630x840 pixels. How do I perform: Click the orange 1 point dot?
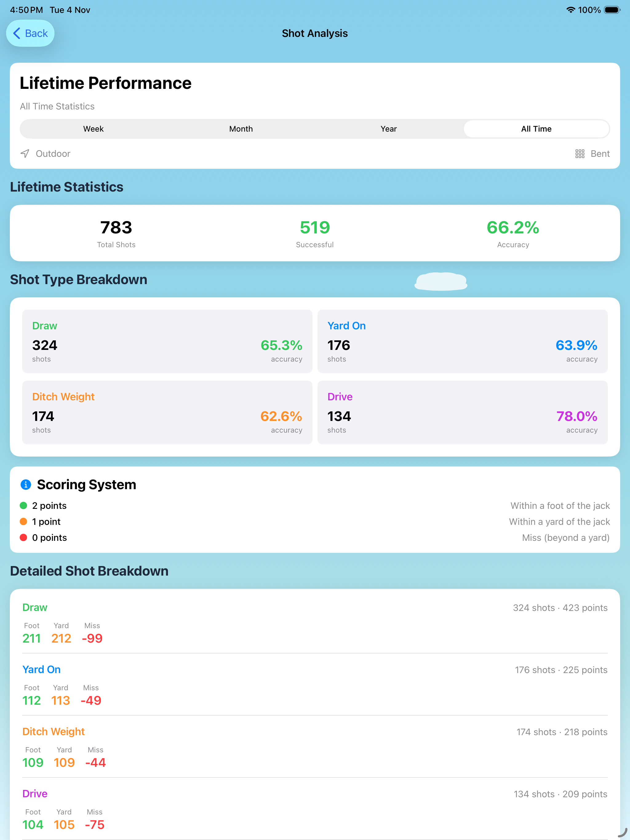(x=24, y=521)
